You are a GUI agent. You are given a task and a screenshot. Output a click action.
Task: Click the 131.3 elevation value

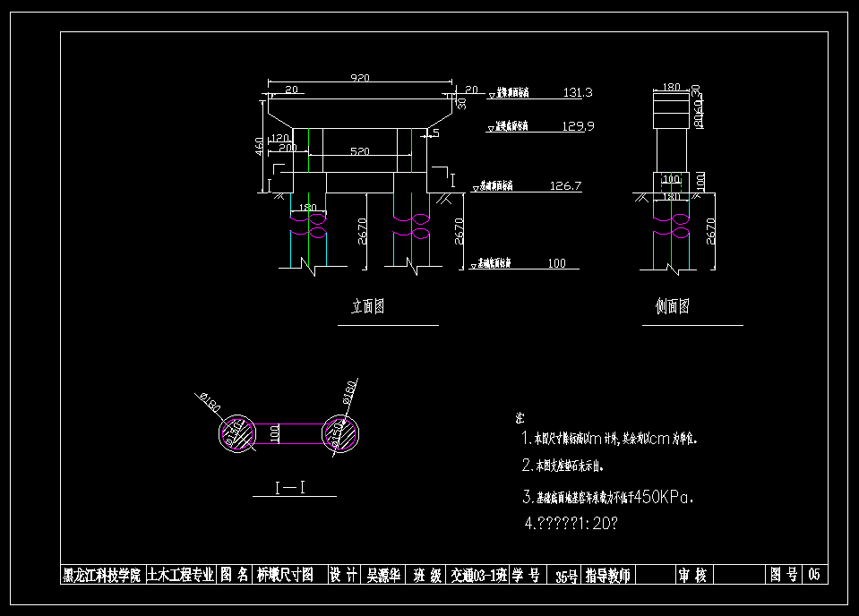(x=578, y=92)
